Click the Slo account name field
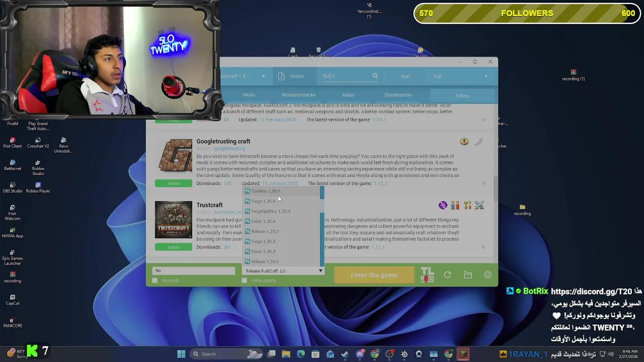The height and width of the screenshot is (362, 644). tap(194, 270)
